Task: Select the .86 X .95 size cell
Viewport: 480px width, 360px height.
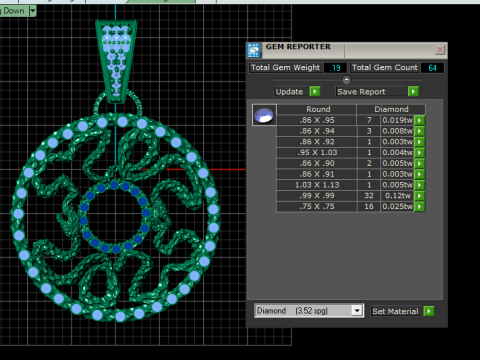Action: click(x=317, y=120)
